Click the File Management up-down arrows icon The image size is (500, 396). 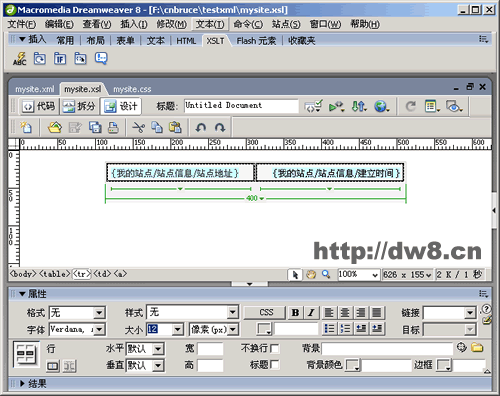(359, 107)
